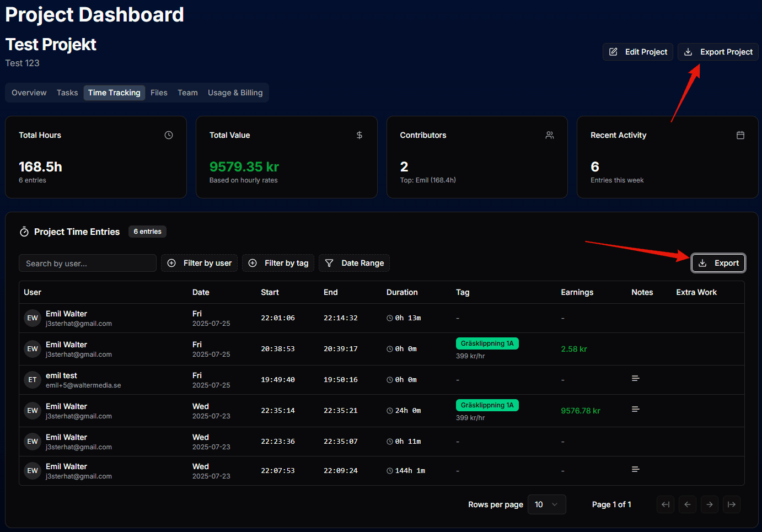Click the Page 1 of 1 indicator

611,504
